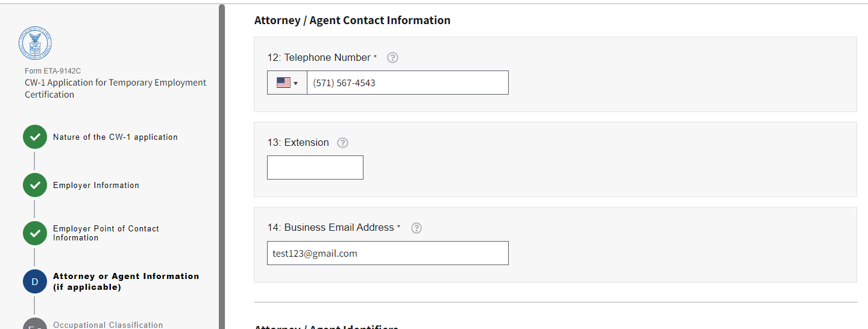Focus the Extension text box
868x329 pixels.
(315, 168)
